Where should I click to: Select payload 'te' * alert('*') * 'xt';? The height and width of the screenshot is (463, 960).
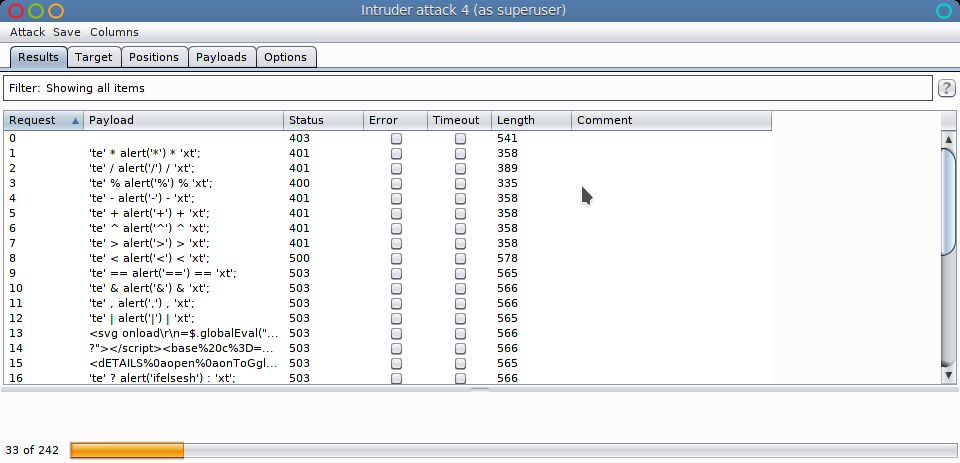coord(144,153)
